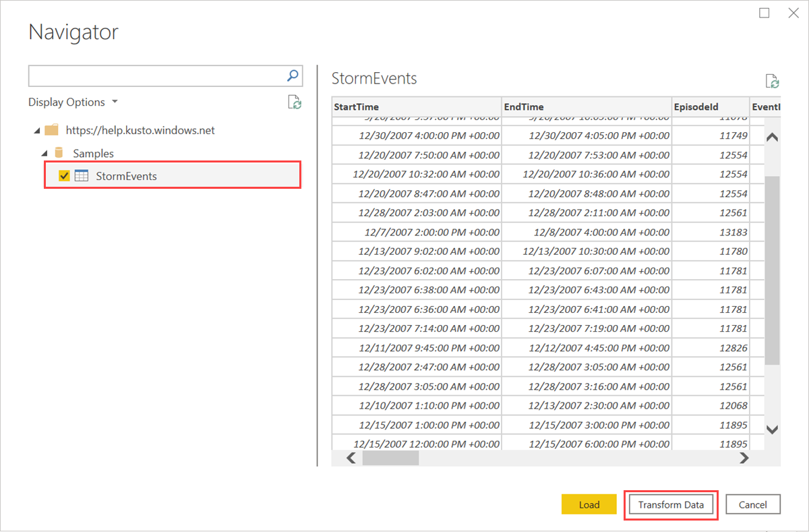Viewport: 809px width, 532px height.
Task: Select the StormEvents tree item
Action: coord(173,176)
